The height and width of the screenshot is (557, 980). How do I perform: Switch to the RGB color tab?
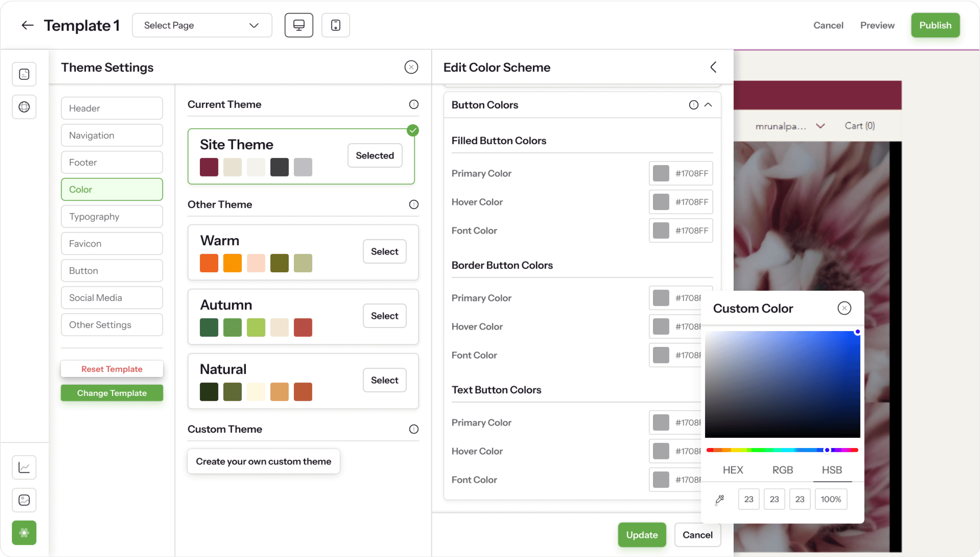coord(782,470)
